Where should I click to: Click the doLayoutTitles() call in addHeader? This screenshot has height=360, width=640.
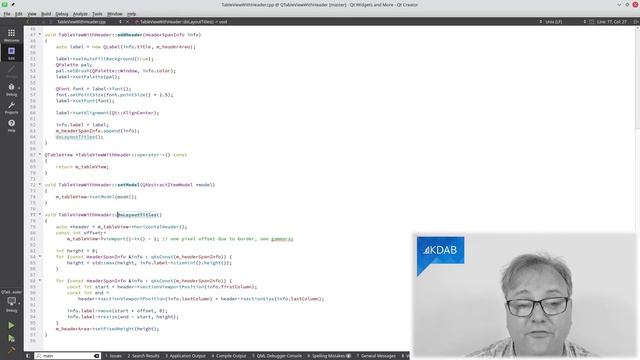tap(79, 137)
